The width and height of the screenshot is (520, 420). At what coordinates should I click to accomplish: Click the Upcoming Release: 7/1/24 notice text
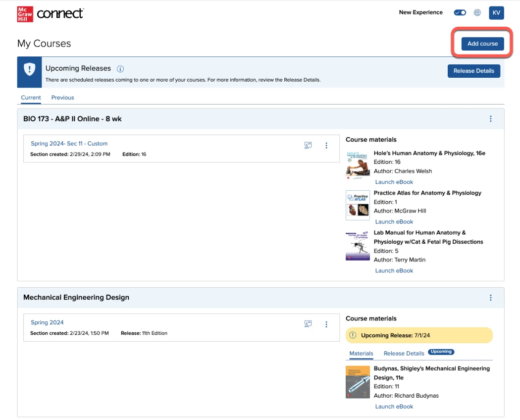click(395, 335)
